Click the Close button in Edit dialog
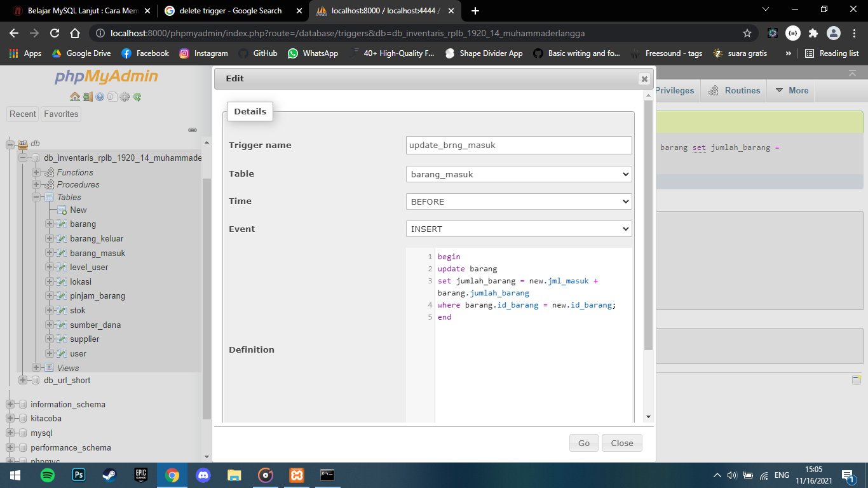 pyautogui.click(x=622, y=443)
